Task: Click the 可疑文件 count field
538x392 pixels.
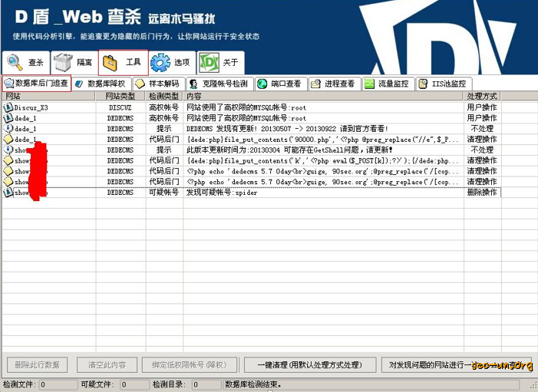Action: [x=134, y=384]
